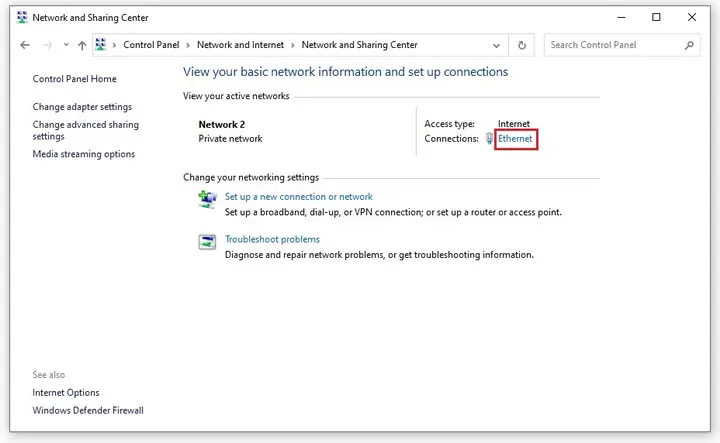Minimize the Network and Sharing Center window
The height and width of the screenshot is (443, 720).
pyautogui.click(x=621, y=17)
